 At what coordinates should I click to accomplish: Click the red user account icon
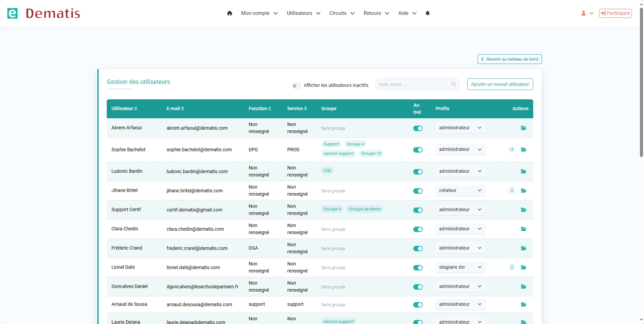(583, 13)
